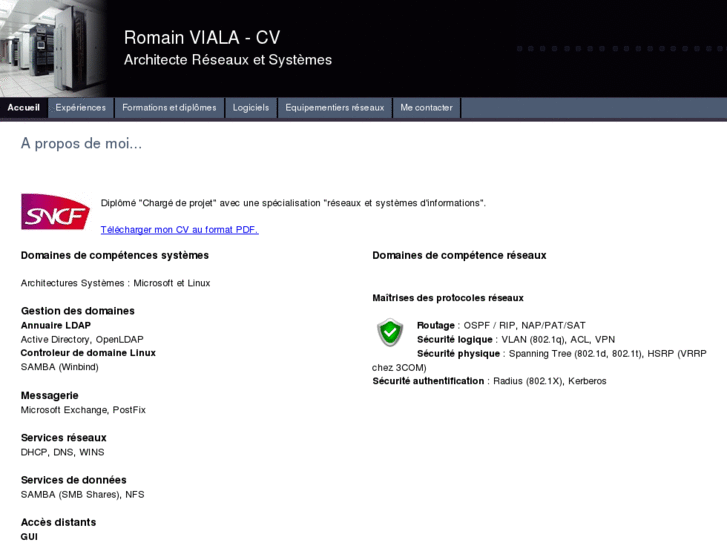Select the Equipementiers réseaux tab
Viewport: 727px width, 545px height.
(335, 108)
